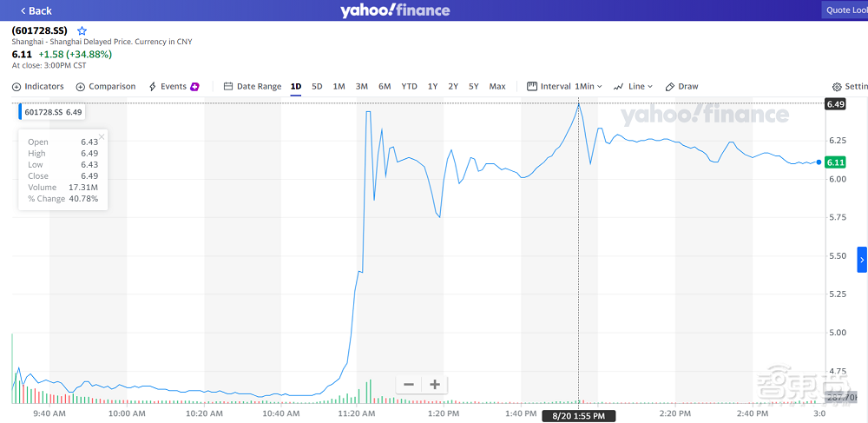Expand the right side panel arrow

tap(862, 259)
